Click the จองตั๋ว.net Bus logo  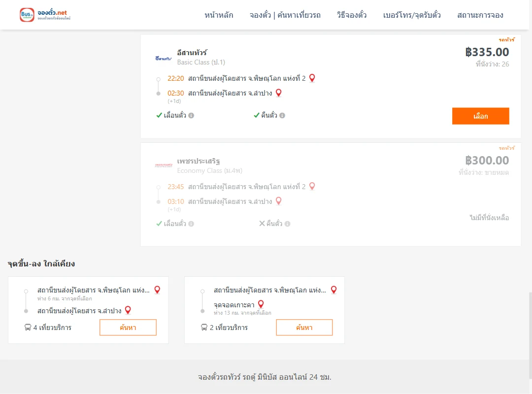point(45,15)
